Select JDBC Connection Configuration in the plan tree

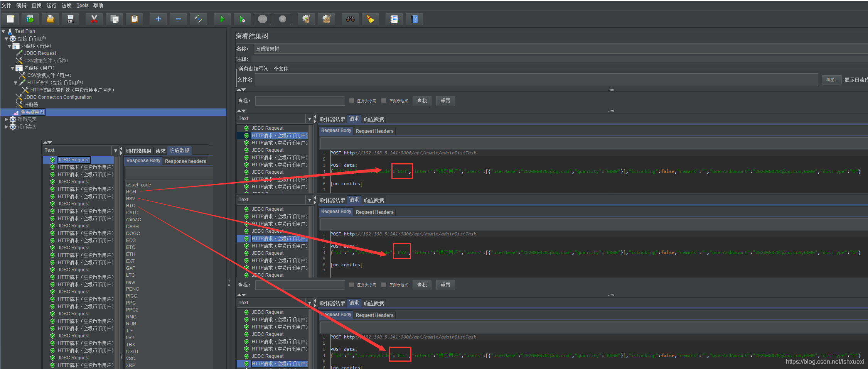point(58,97)
